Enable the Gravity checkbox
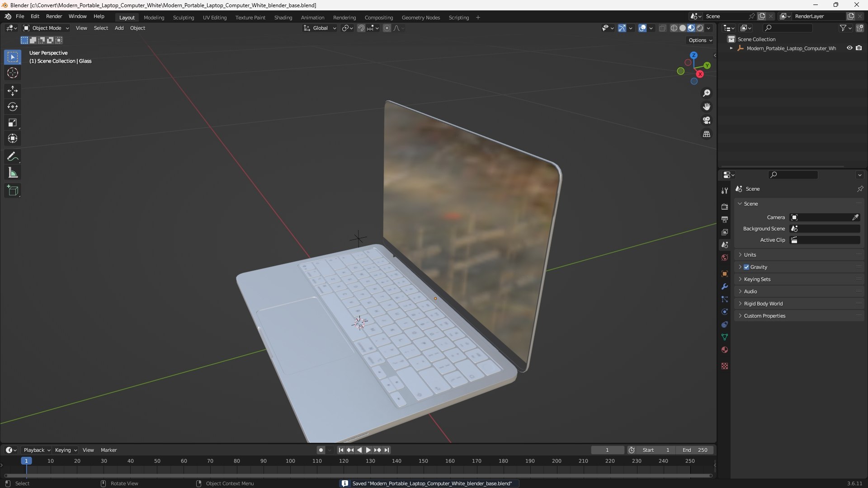 click(746, 267)
